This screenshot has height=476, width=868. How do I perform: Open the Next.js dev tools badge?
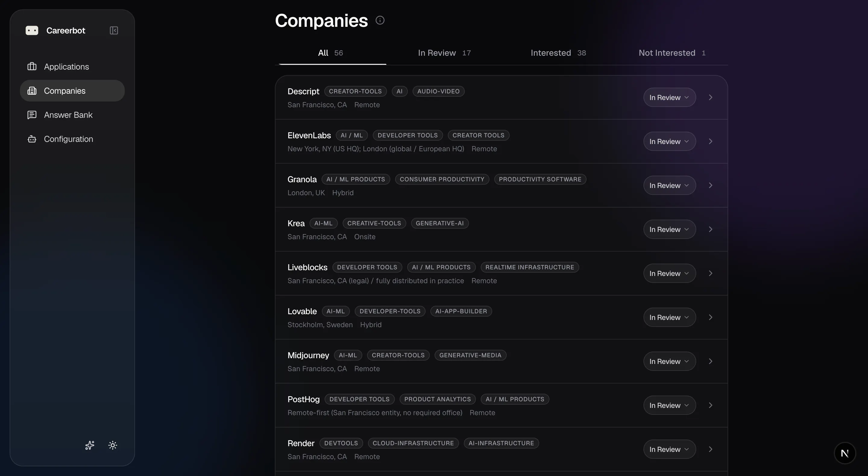(845, 453)
